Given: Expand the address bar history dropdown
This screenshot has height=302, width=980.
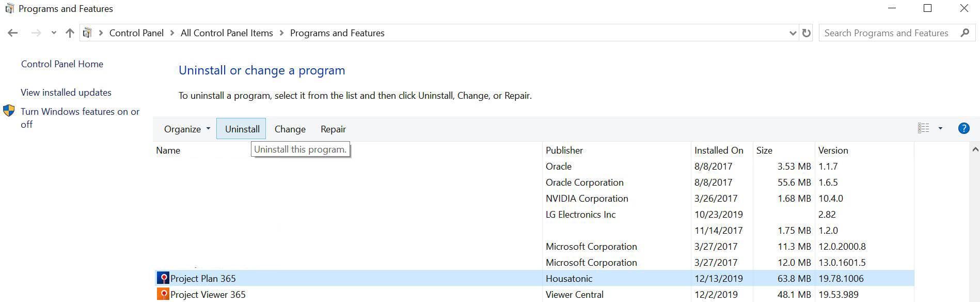Looking at the screenshot, I should point(793,33).
